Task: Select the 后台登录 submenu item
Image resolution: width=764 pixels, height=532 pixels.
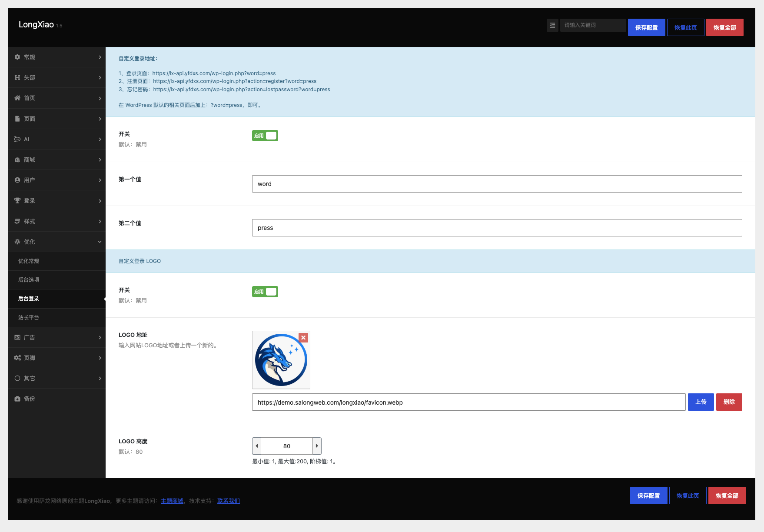Action: tap(56, 299)
